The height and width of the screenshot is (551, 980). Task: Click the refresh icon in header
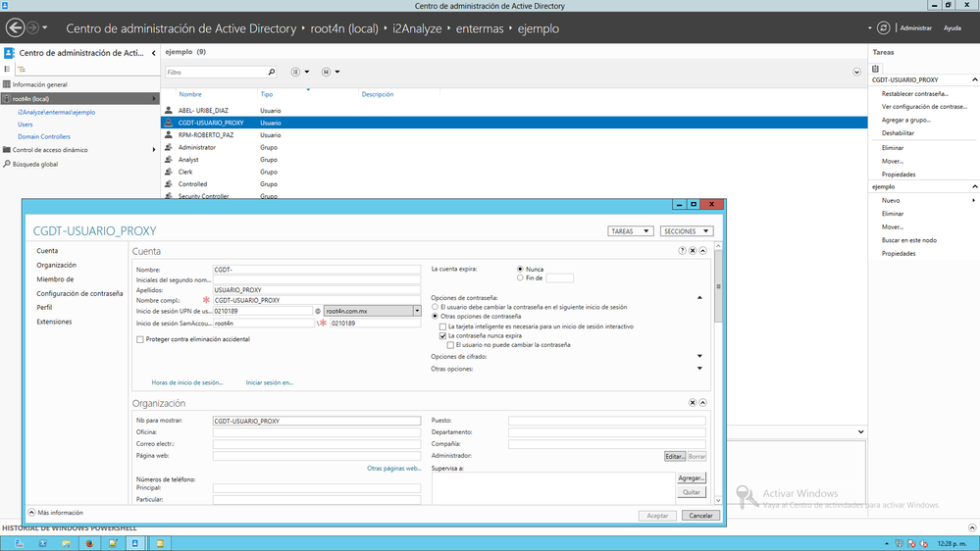(x=885, y=28)
